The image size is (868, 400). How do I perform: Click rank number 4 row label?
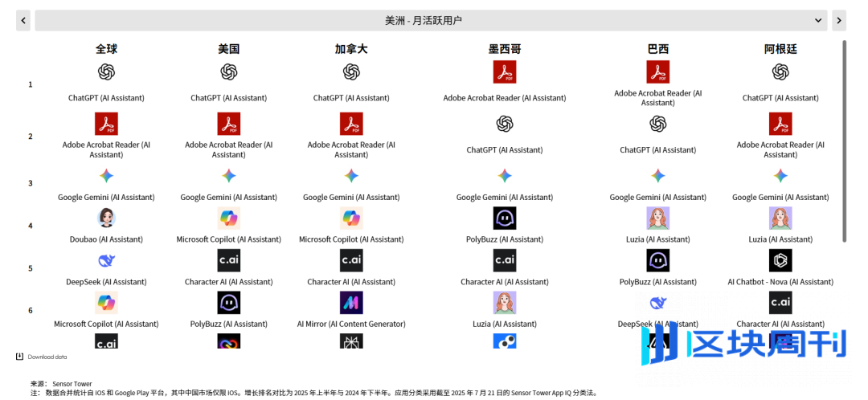(31, 226)
